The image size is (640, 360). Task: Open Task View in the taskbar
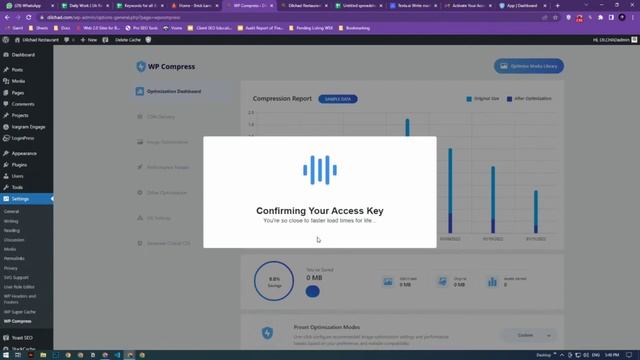click(18, 355)
